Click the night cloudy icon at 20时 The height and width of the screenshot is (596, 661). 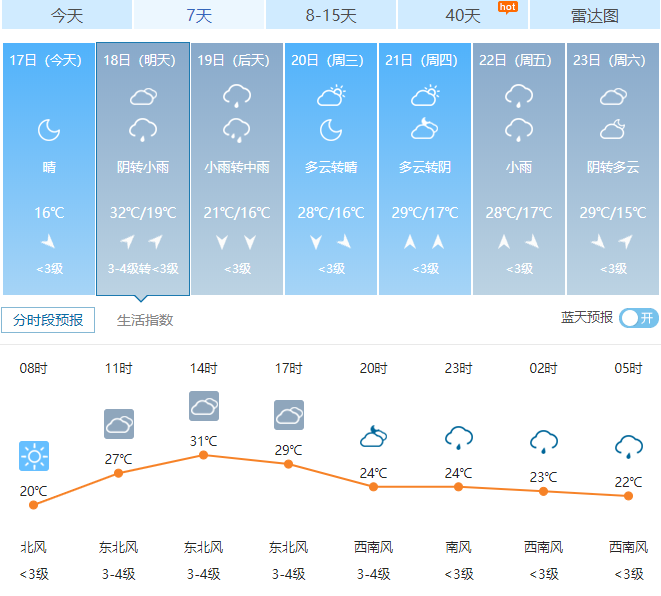pyautogui.click(x=373, y=437)
